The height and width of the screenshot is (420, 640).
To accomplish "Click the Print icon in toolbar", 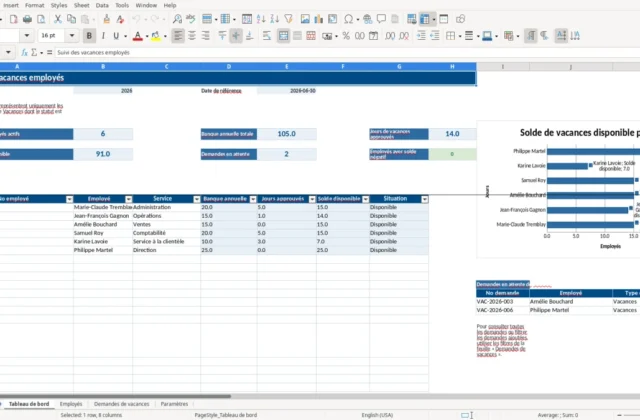I will point(27,19).
